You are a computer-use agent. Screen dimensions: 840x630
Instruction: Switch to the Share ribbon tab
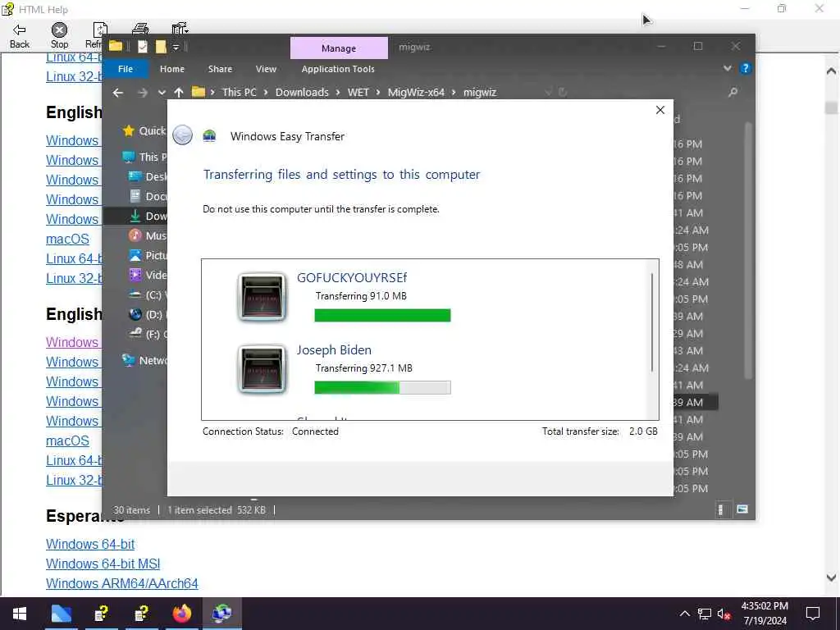coord(220,69)
